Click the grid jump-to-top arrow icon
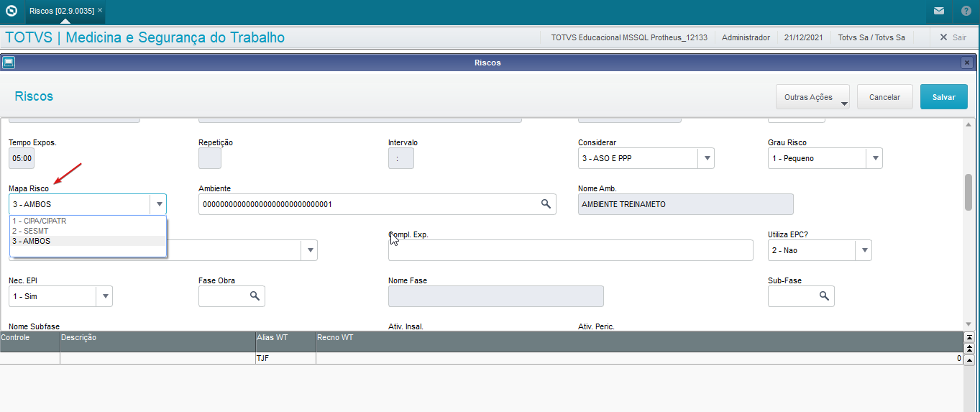The width and height of the screenshot is (980, 412). tap(968, 337)
